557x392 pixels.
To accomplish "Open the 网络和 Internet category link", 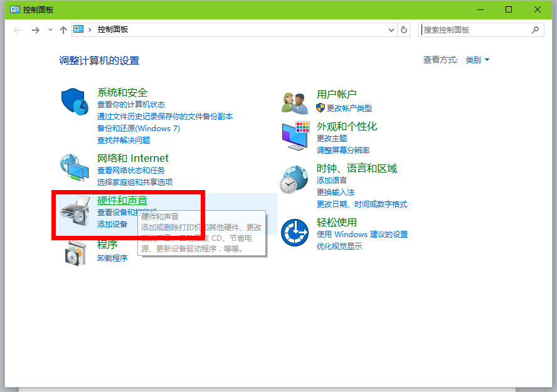I will 133,158.
